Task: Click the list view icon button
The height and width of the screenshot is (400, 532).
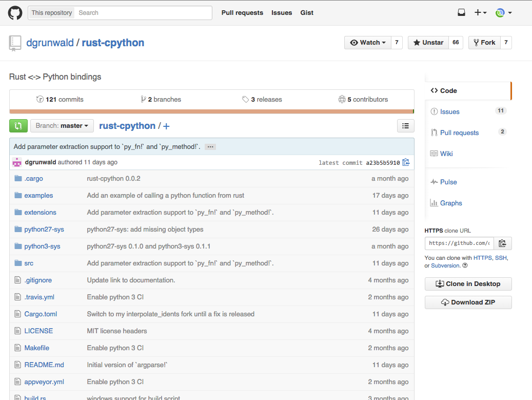Action: tap(405, 126)
